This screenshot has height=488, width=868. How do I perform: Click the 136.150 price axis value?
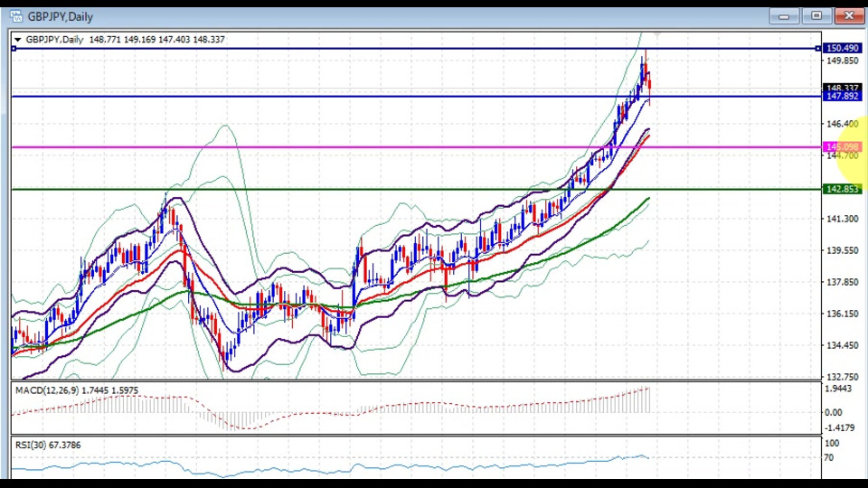[842, 314]
